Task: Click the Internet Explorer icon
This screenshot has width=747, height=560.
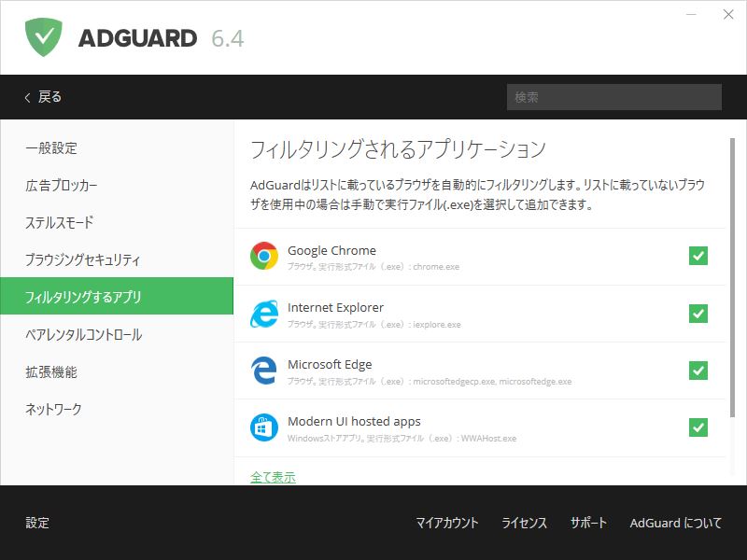Action: [x=264, y=314]
